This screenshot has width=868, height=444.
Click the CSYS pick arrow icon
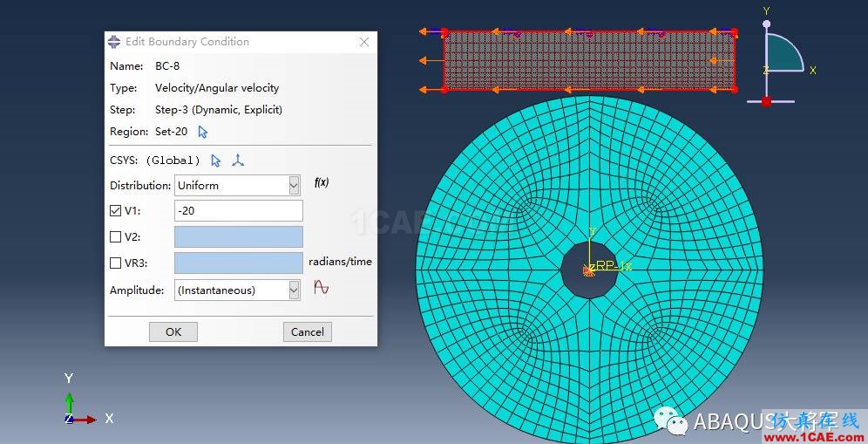[x=216, y=161]
